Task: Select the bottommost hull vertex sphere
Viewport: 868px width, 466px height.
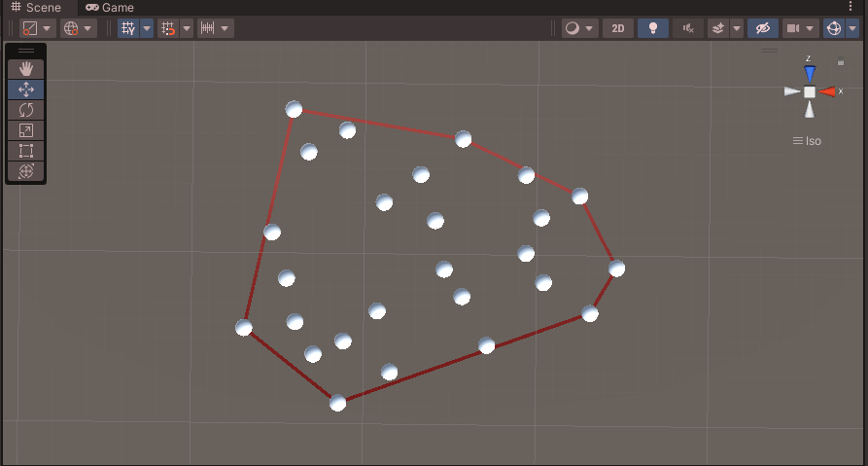Action: coord(337,403)
